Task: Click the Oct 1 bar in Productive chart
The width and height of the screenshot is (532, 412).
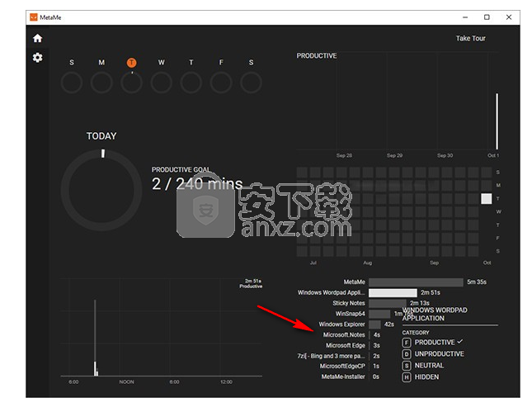Action: (497, 121)
